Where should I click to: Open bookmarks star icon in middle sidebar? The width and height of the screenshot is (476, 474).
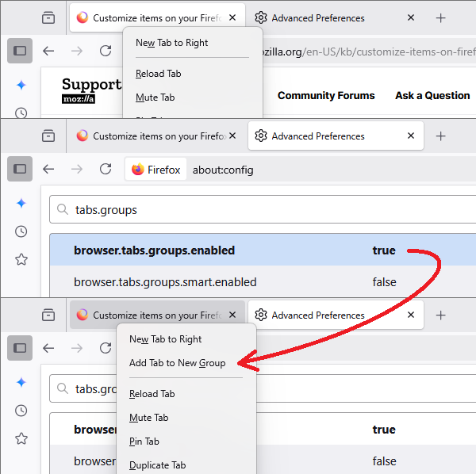pyautogui.click(x=21, y=260)
